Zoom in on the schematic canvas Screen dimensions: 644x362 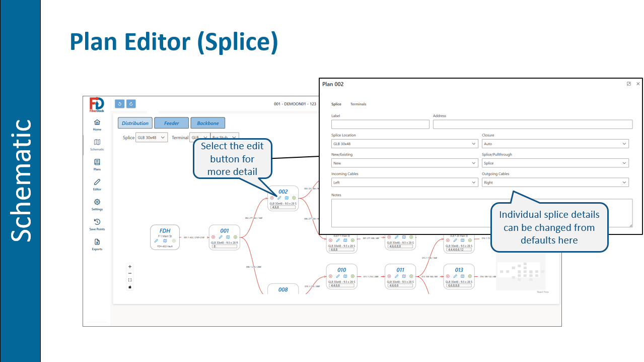pos(130,267)
